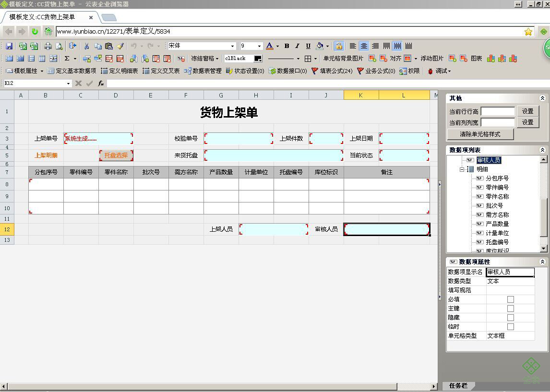The image size is (550, 392).
Task: Toggle bold formatting button
Action: [287, 46]
